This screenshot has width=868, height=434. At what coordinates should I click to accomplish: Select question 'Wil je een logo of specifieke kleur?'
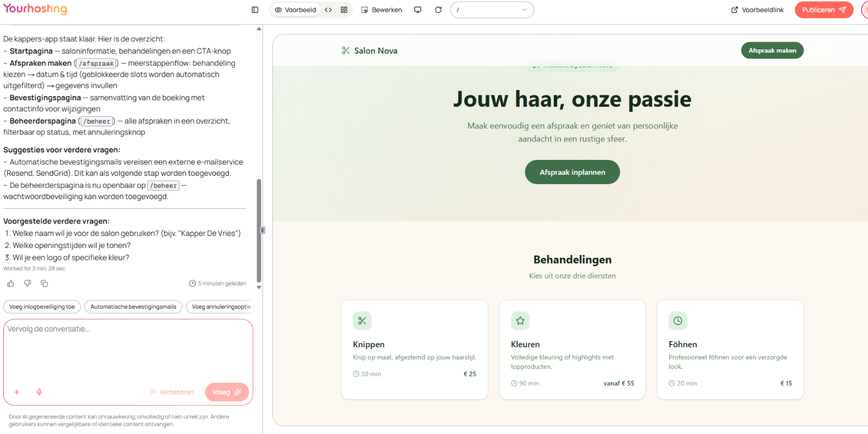click(x=71, y=258)
